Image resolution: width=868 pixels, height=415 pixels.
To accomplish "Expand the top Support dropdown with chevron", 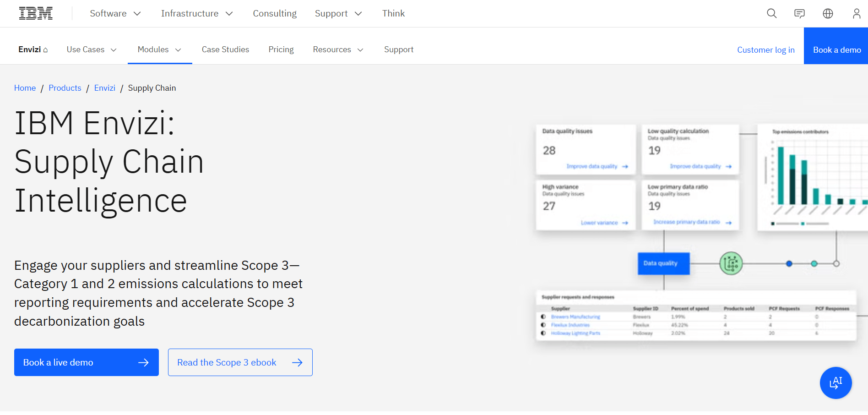I will pyautogui.click(x=338, y=13).
